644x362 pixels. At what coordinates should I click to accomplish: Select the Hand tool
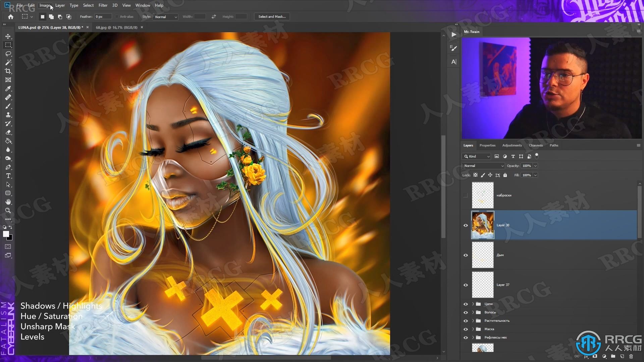pos(8,201)
